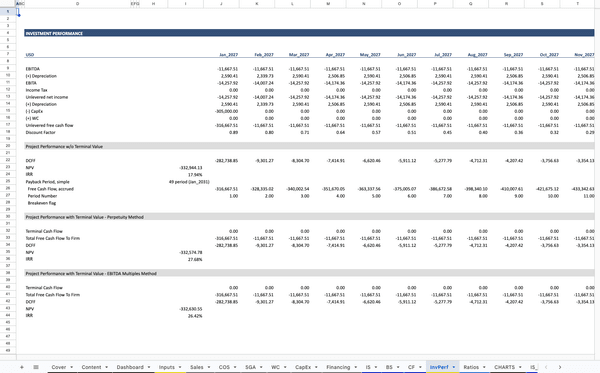This screenshot has width=600, height=373.
Task: Select the NPV value -332,944.13
Action: tap(191, 168)
